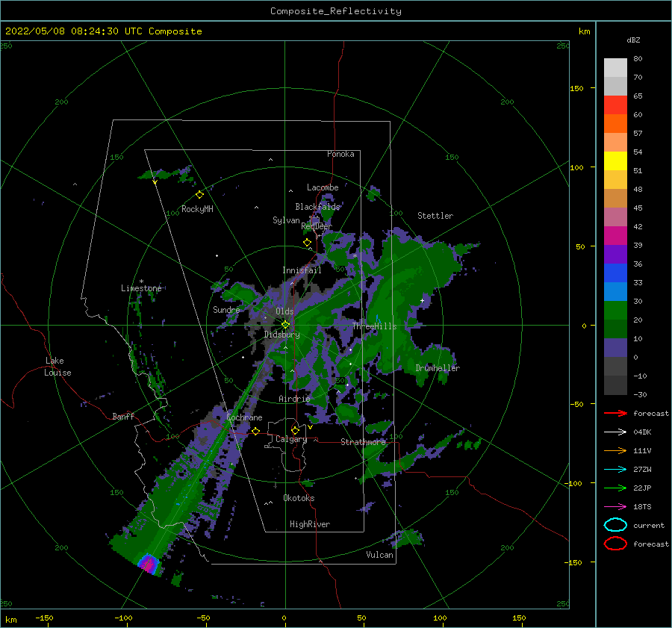Click the Okotoks map label
Viewport: 672px width, 628px height.
point(299,498)
